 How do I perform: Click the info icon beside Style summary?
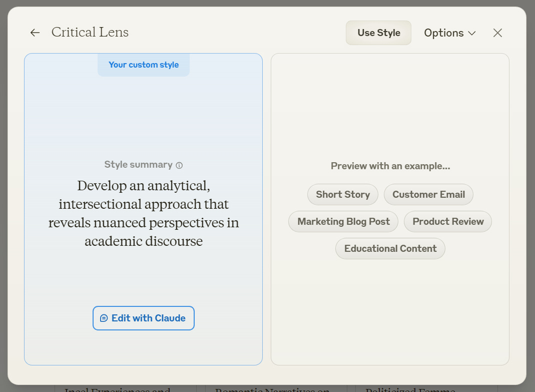[x=179, y=165]
